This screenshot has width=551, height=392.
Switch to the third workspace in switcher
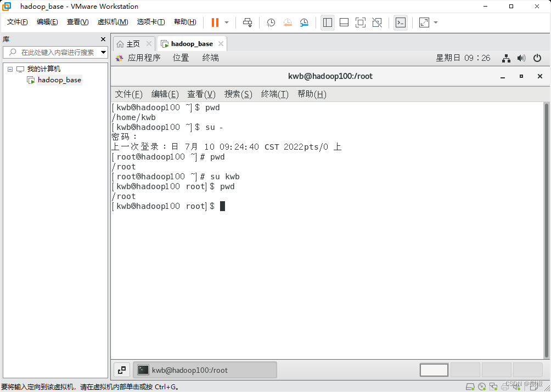click(497, 370)
